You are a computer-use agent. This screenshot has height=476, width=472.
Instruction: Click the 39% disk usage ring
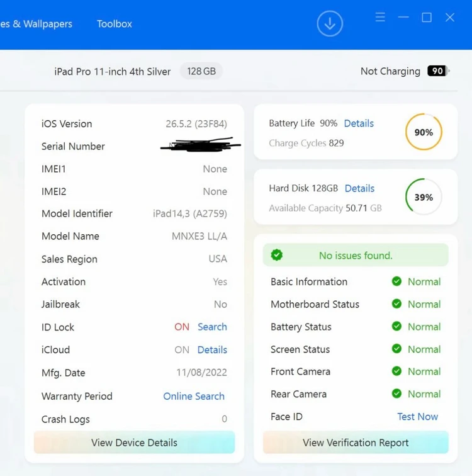[424, 196]
